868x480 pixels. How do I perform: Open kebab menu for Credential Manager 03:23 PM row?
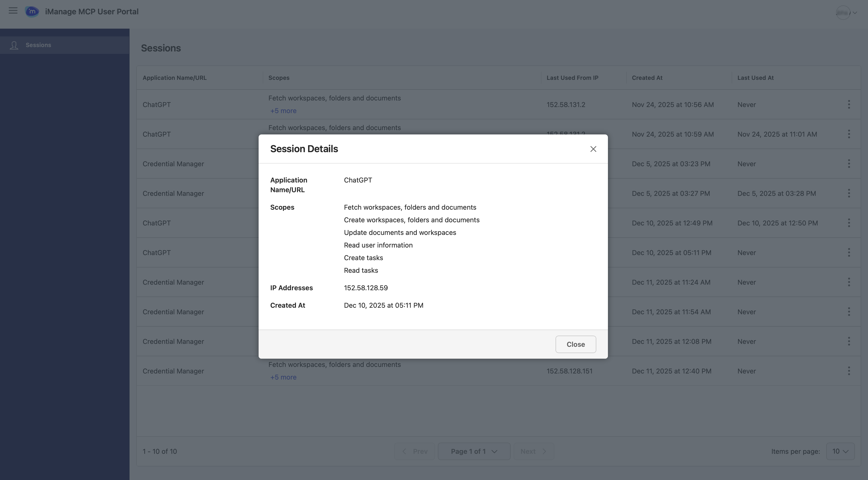(849, 164)
